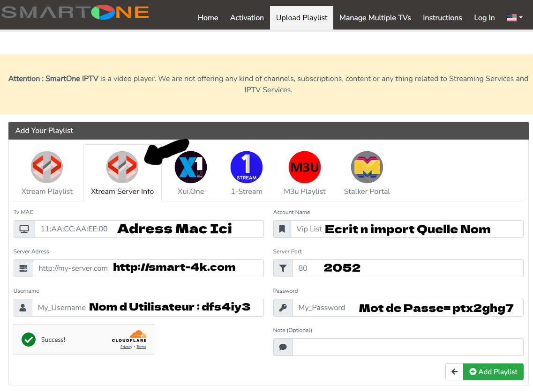
Task: Click the user icon beside Username
Action: click(x=23, y=308)
